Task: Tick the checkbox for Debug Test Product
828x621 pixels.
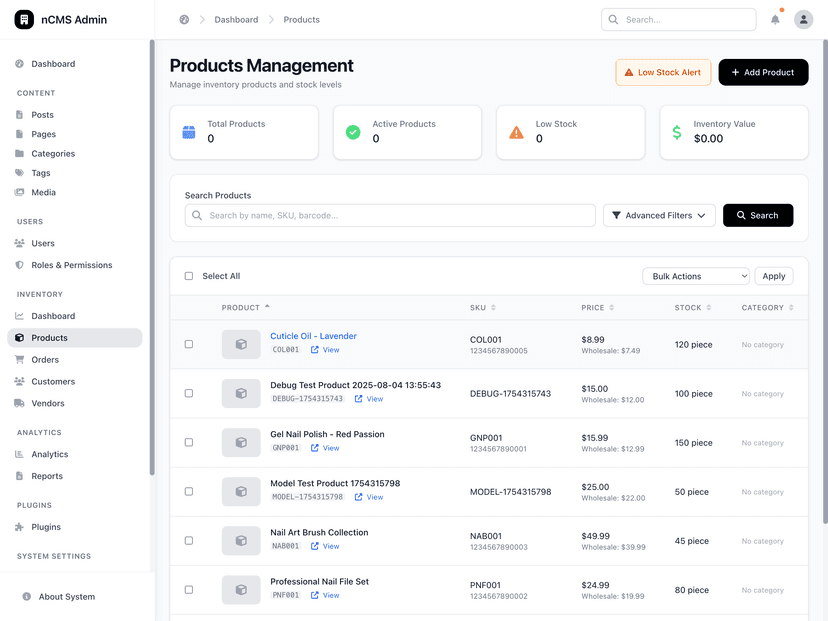Action: 189,393
